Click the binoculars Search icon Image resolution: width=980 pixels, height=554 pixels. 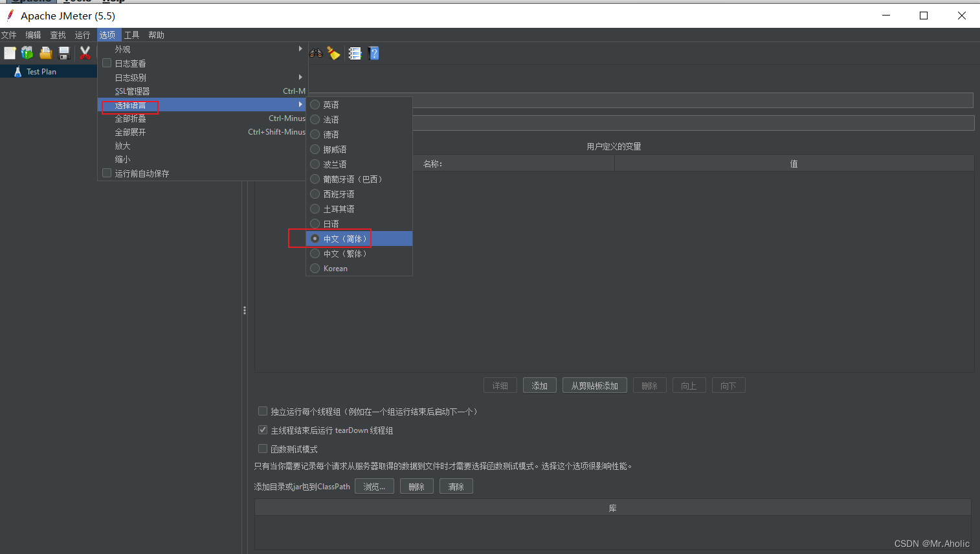(x=316, y=53)
